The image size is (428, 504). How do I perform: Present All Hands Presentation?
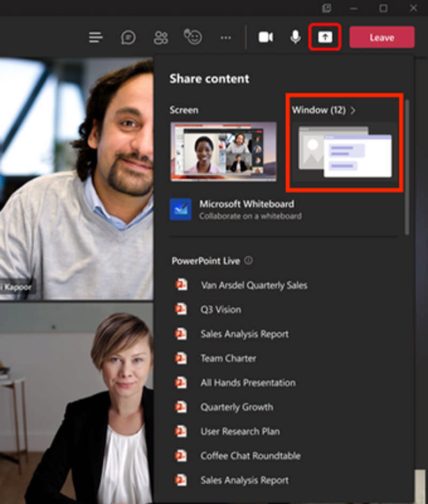click(x=248, y=382)
